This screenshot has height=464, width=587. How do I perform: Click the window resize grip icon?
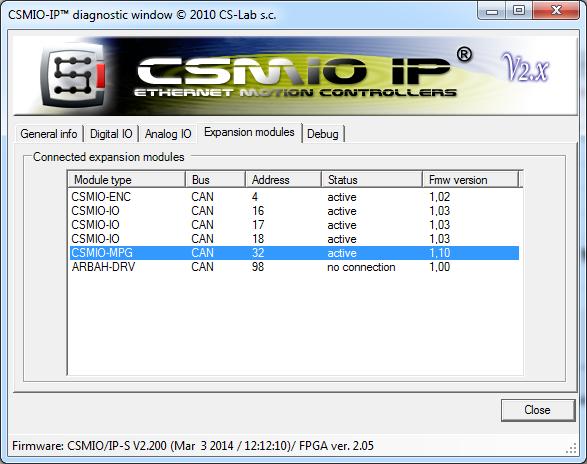coord(571,448)
